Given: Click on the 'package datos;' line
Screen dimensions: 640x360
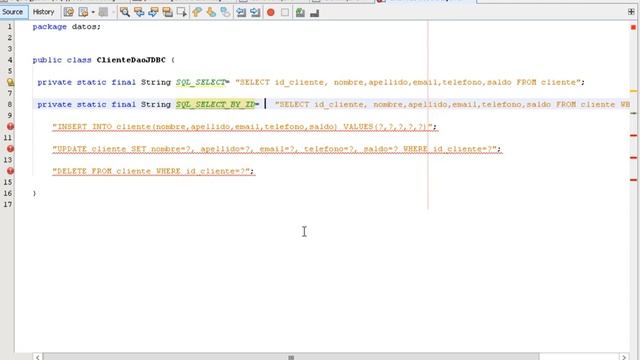Looking at the screenshot, I should click(x=67, y=27).
